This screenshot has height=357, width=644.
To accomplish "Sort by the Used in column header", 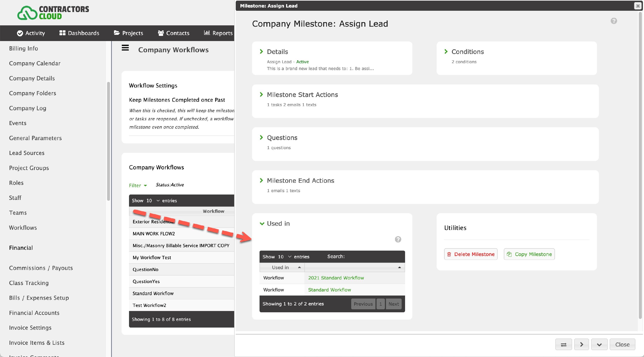I will (x=282, y=267).
